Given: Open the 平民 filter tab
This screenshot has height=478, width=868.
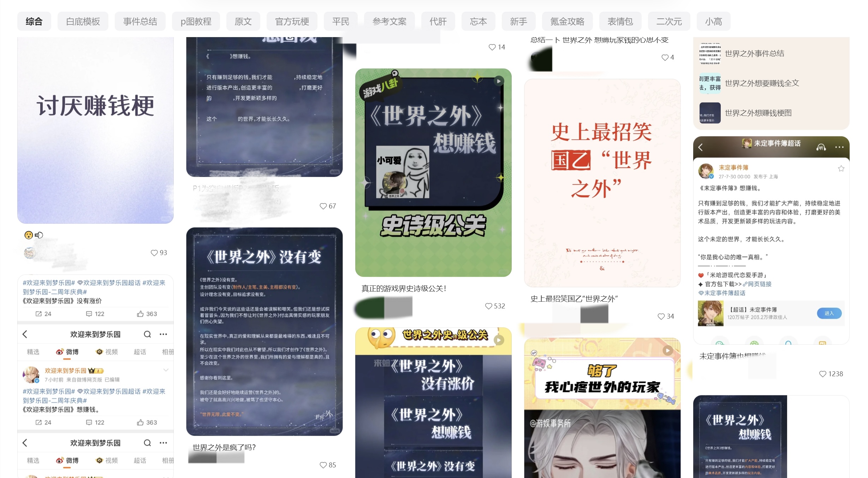Looking at the screenshot, I should pos(341,22).
